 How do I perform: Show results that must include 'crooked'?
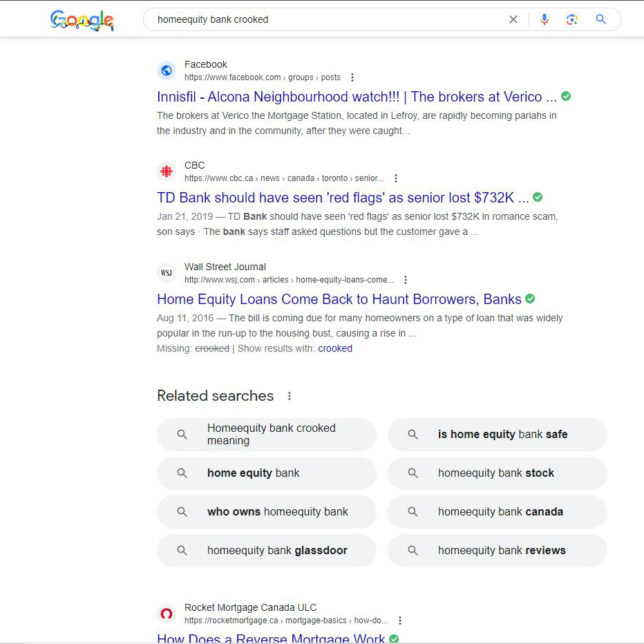tap(334, 348)
